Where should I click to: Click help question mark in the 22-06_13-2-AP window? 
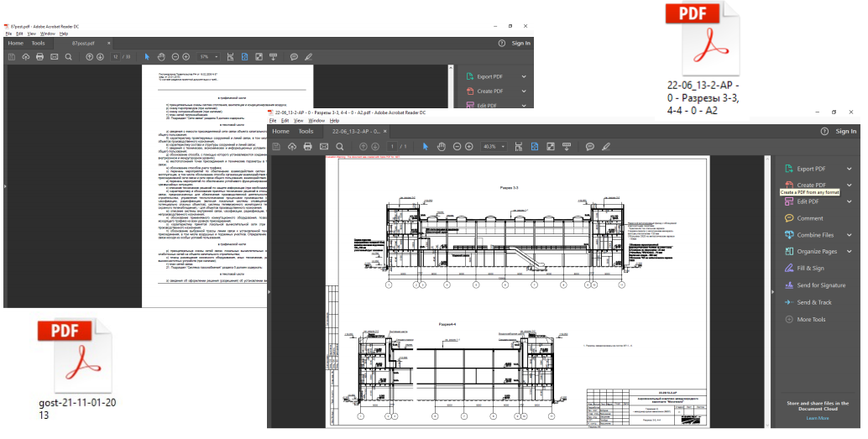(x=824, y=131)
